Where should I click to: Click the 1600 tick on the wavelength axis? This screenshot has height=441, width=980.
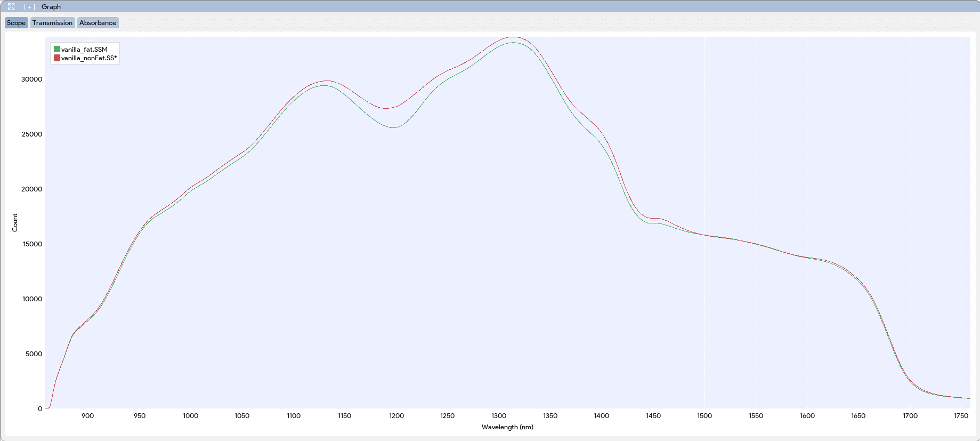(807, 416)
